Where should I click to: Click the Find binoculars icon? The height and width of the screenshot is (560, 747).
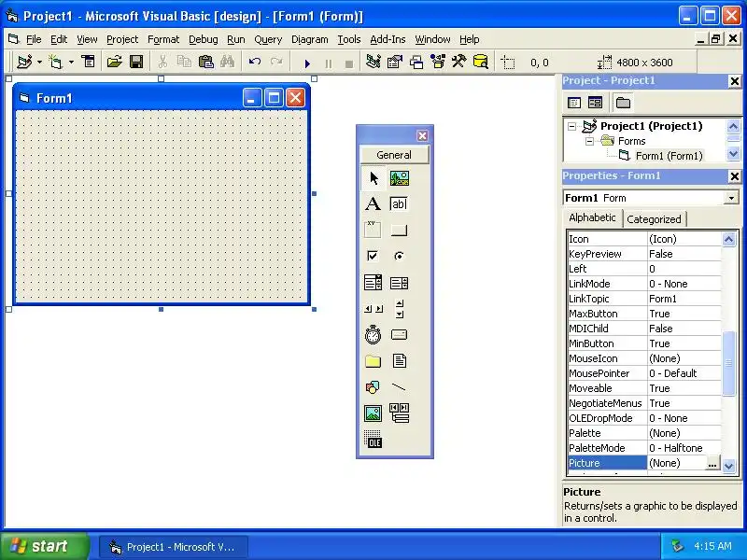(227, 62)
